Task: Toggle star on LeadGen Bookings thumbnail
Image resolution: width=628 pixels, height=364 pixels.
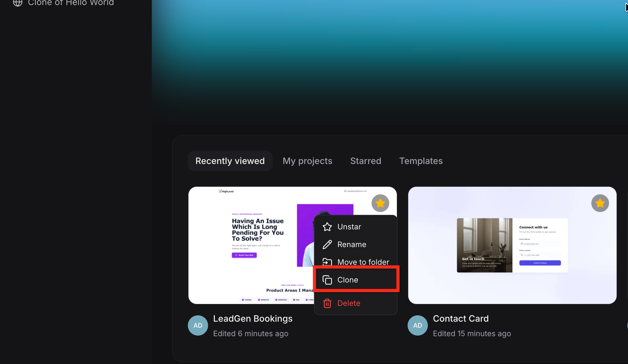Action: pyautogui.click(x=380, y=203)
